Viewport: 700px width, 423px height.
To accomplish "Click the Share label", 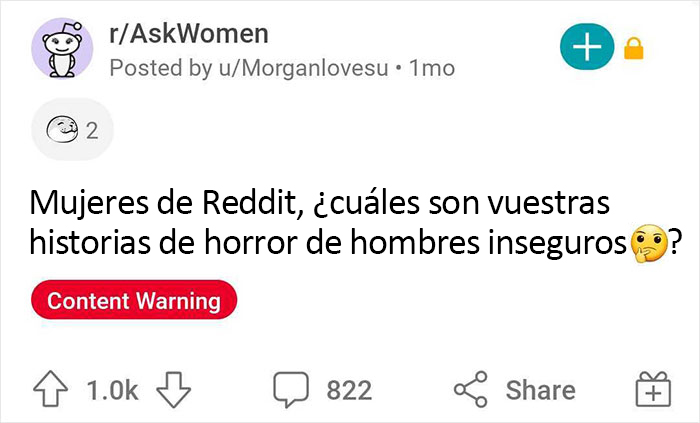I will point(540,390).
